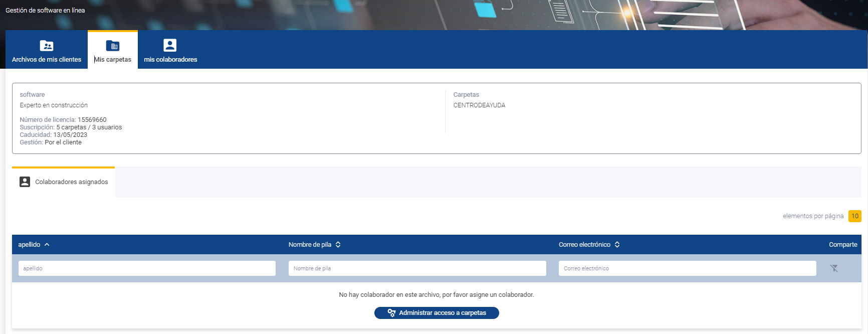Viewport: 868px width, 334px height.
Task: Select the Colaboradores asignados tab
Action: (63, 182)
